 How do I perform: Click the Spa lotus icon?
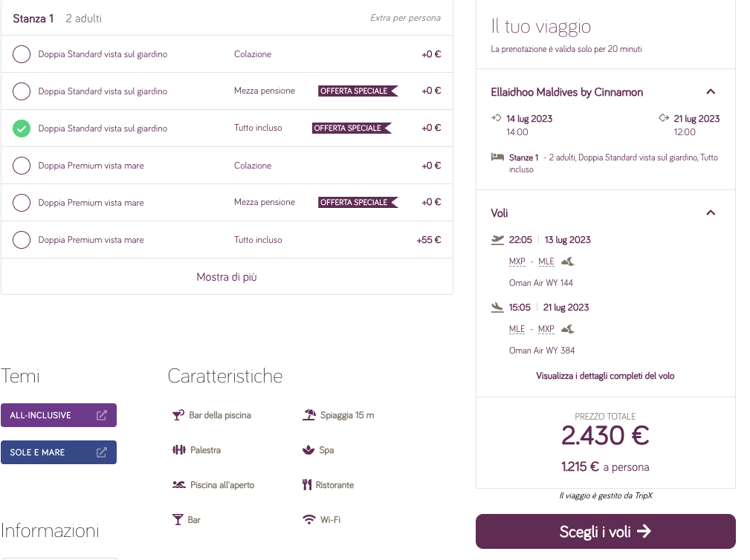[308, 450]
